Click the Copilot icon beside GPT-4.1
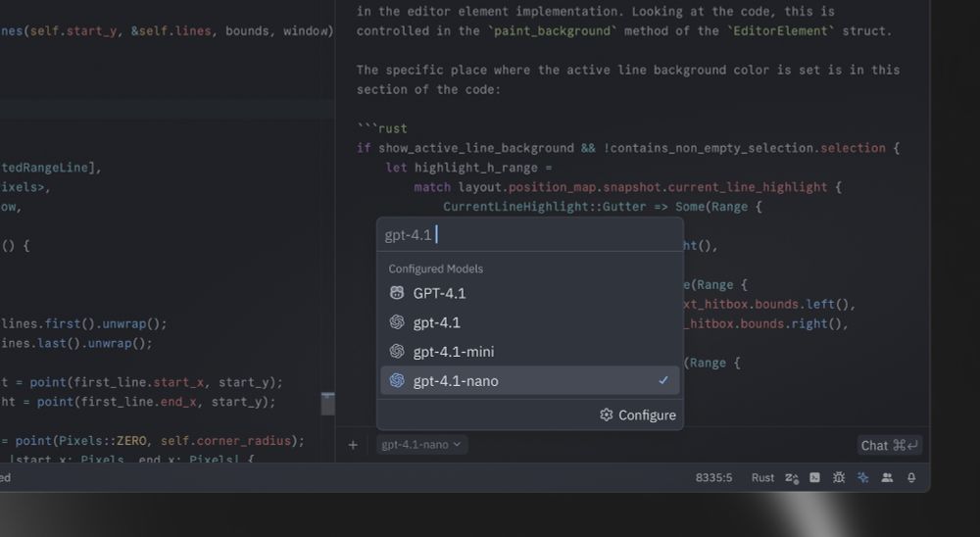Image resolution: width=980 pixels, height=537 pixels. tap(397, 293)
